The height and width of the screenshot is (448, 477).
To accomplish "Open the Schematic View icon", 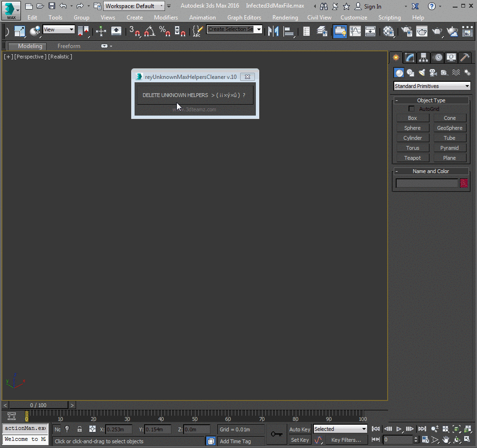I will click(370, 31).
